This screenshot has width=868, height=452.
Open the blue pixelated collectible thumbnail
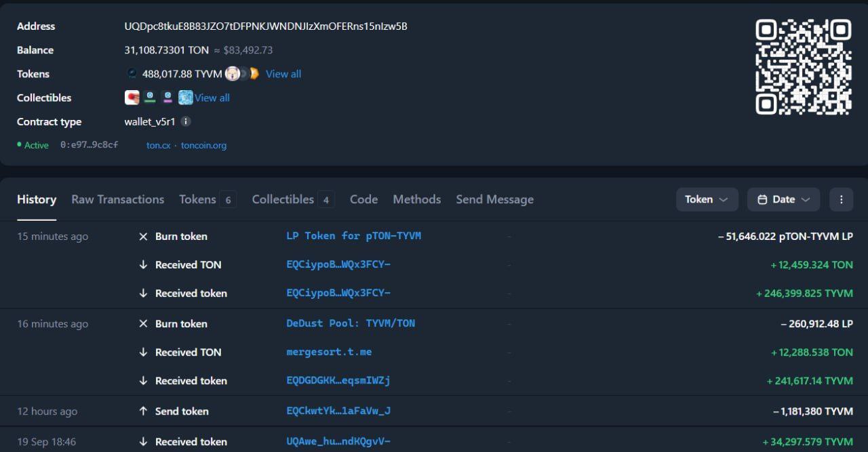pos(185,98)
